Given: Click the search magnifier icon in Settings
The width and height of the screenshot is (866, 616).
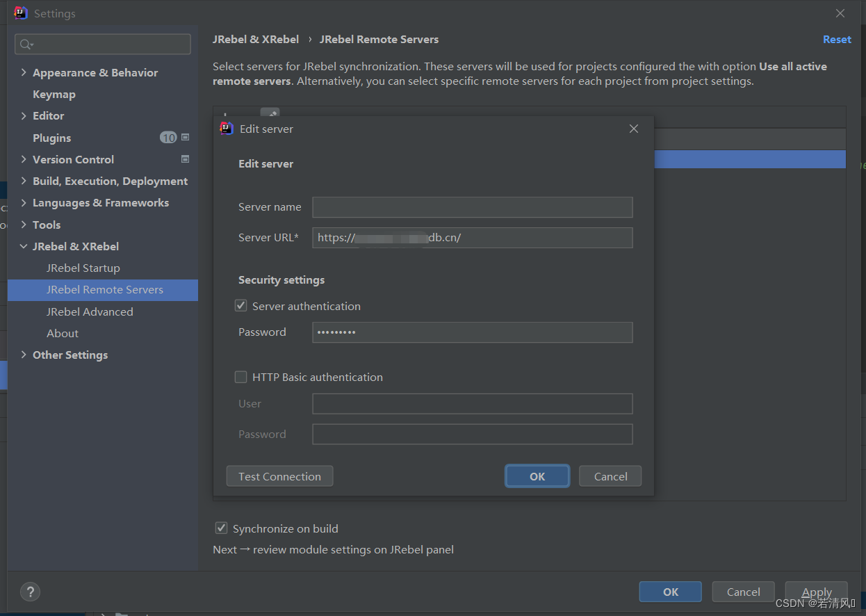Looking at the screenshot, I should click(x=26, y=44).
